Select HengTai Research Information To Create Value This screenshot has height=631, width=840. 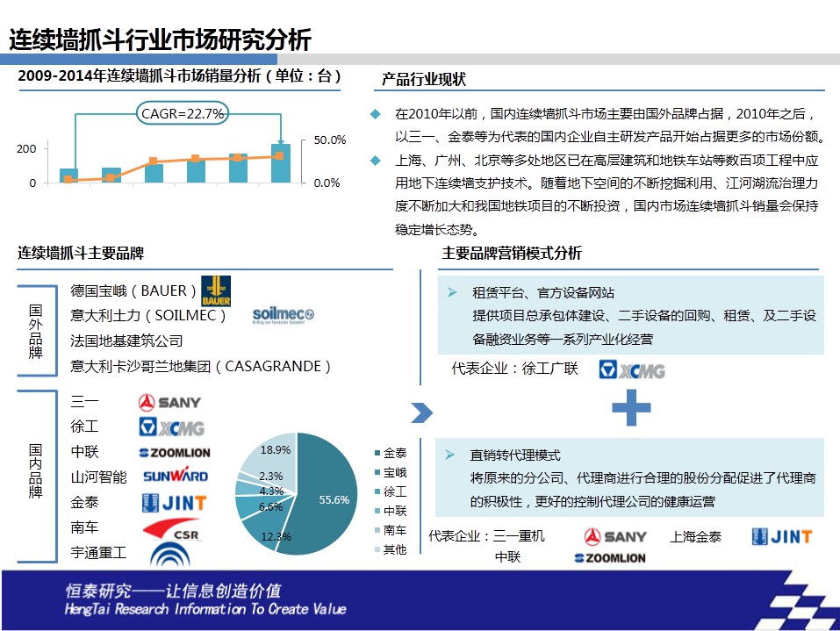click(205, 609)
